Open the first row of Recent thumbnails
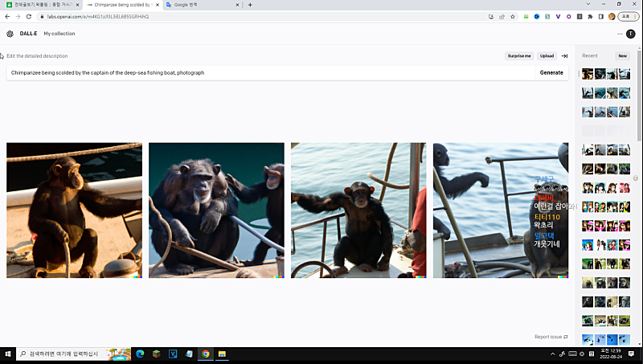643x364 pixels. (x=606, y=74)
